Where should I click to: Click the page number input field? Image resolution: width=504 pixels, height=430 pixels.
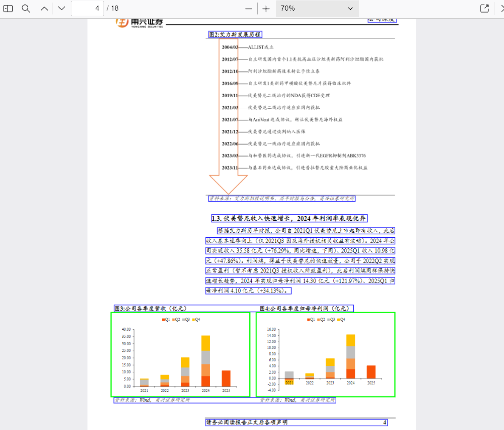[87, 8]
